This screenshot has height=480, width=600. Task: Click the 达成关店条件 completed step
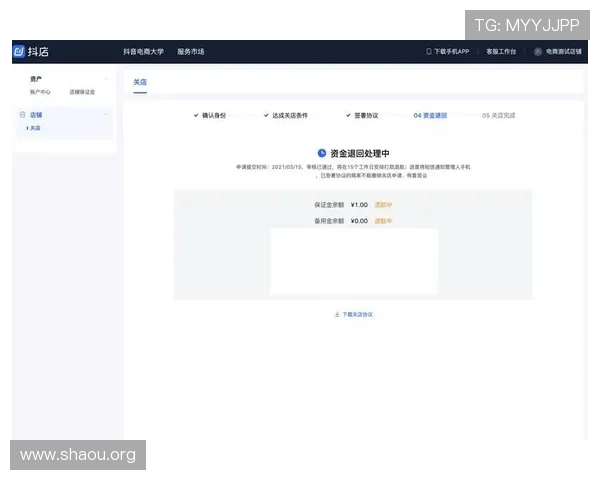click(x=290, y=115)
